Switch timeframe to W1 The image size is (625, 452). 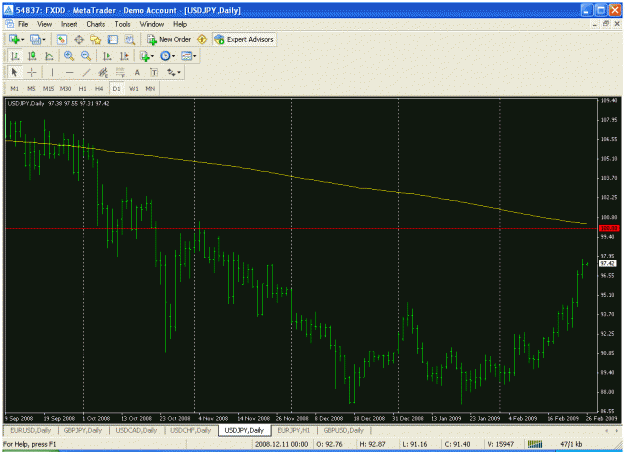pyautogui.click(x=134, y=88)
